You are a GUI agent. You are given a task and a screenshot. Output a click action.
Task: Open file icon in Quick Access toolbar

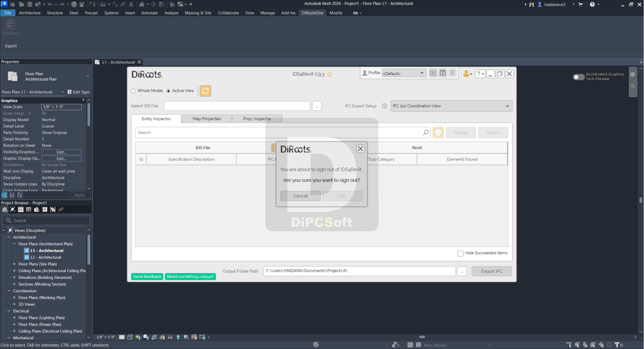click(21, 4)
